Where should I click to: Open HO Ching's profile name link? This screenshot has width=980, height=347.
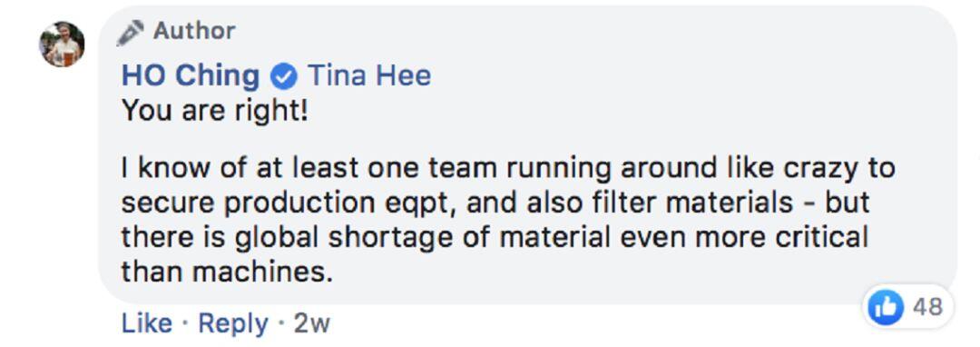click(x=190, y=76)
